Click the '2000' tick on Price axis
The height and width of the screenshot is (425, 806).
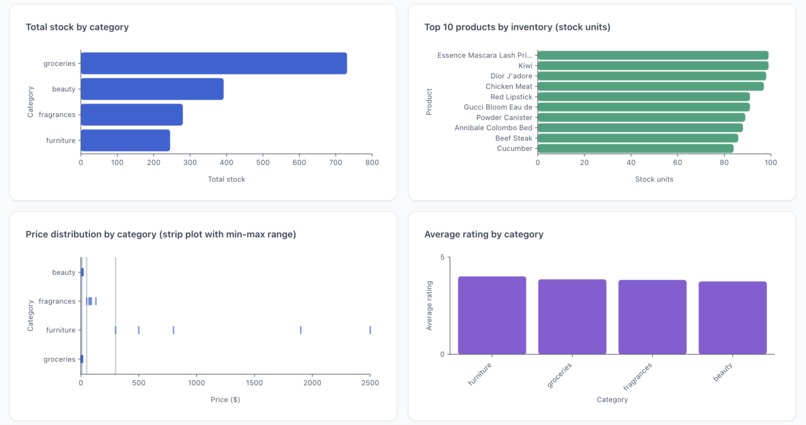click(312, 383)
